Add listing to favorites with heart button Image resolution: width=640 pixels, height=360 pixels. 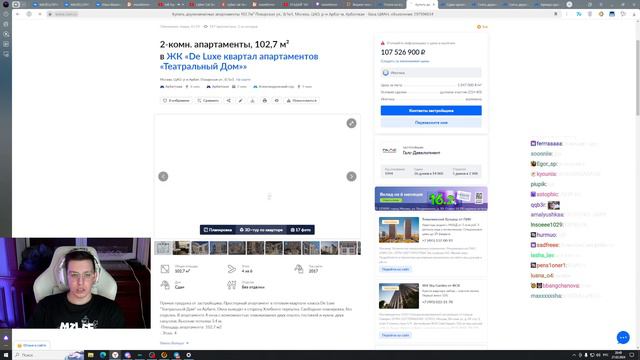pyautogui.click(x=176, y=100)
